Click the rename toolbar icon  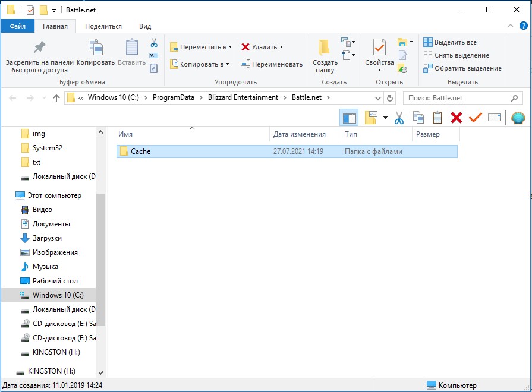(x=495, y=118)
